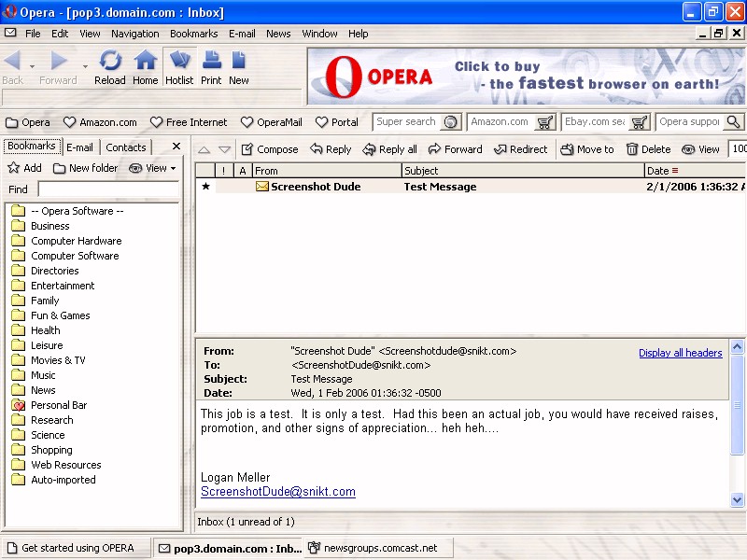The width and height of the screenshot is (747, 560).
Task: Open the File menu
Action: pos(33,34)
